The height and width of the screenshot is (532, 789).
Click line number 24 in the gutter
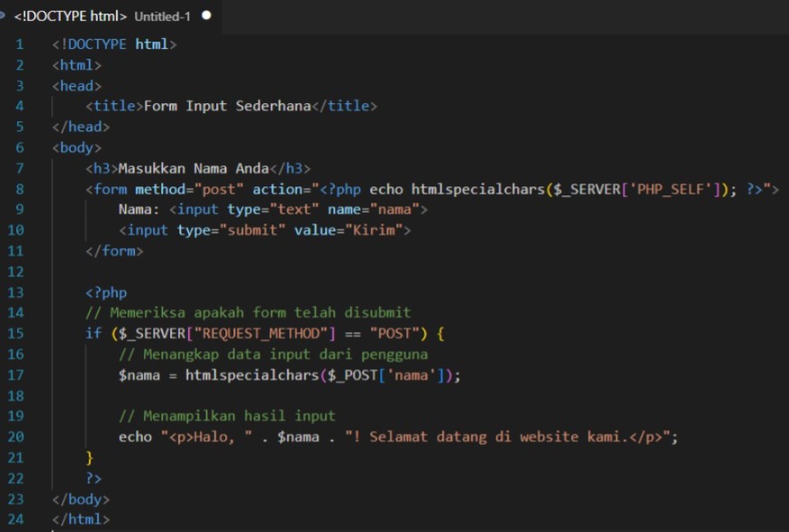15,519
